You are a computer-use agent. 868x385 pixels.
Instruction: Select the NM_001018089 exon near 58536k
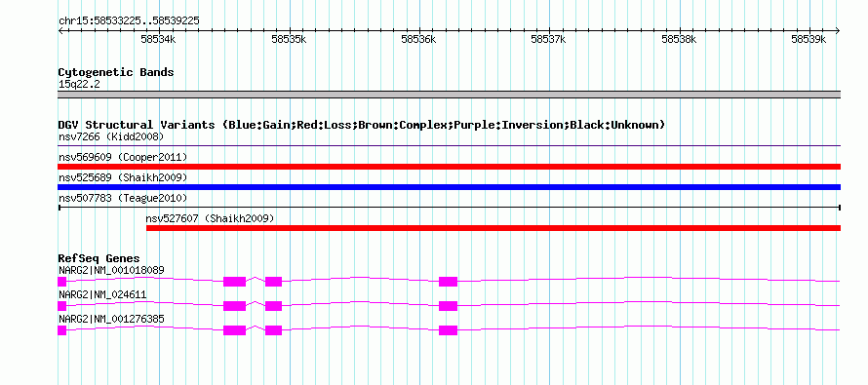pos(449,282)
